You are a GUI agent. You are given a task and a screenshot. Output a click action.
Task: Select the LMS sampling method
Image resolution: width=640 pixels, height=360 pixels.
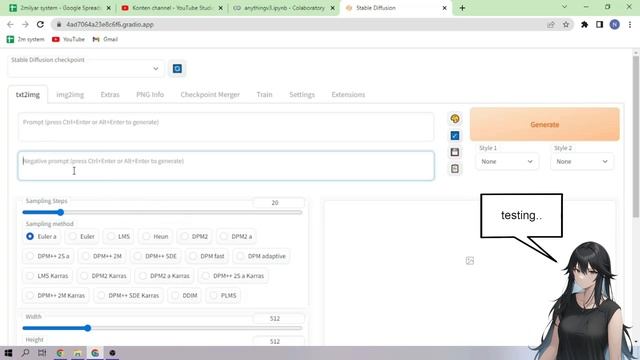click(119, 236)
